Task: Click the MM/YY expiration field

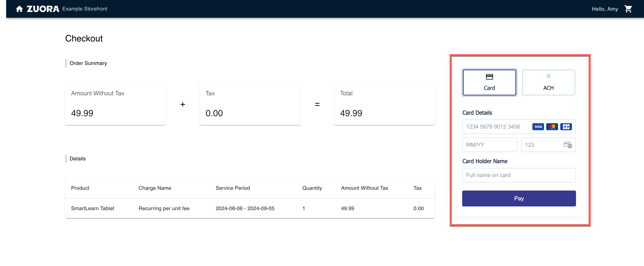Action: pyautogui.click(x=489, y=145)
